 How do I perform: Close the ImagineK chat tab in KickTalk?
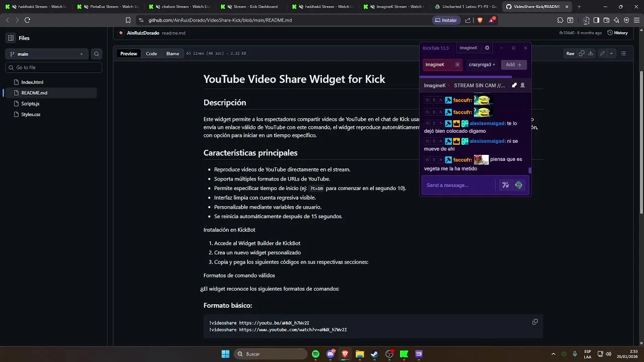457,64
